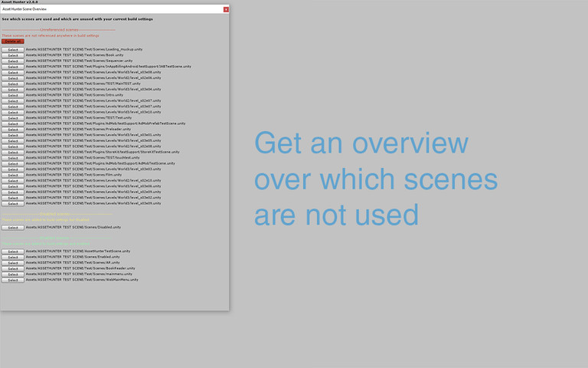Screen dimensions: 588x368
Task: Select the Enabled.unity scene
Action: (13, 258)
